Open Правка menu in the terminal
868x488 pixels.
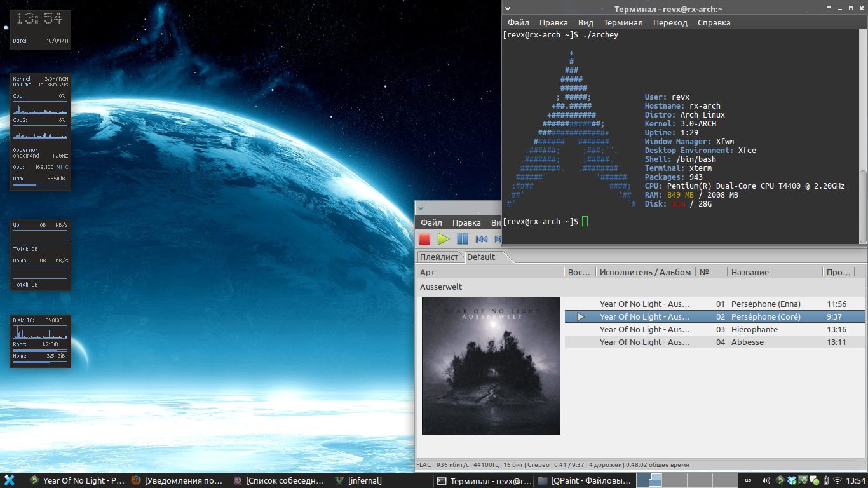553,22
